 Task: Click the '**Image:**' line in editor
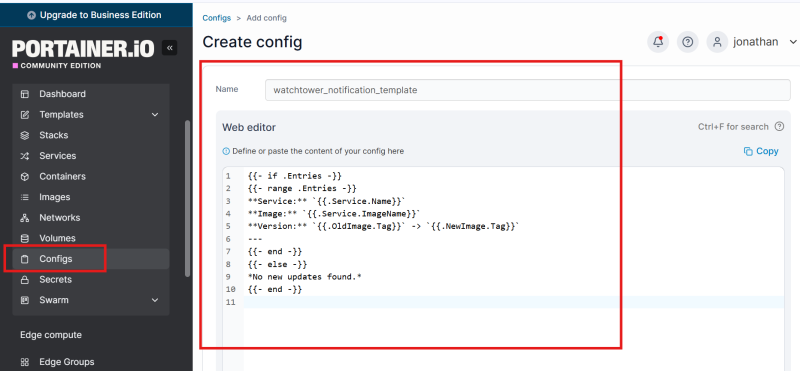(x=334, y=214)
